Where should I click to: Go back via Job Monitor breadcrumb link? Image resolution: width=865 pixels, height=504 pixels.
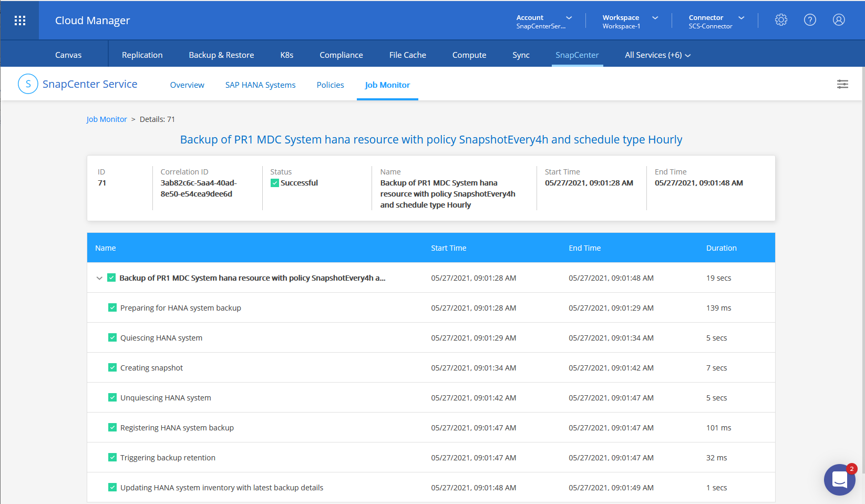click(x=107, y=119)
